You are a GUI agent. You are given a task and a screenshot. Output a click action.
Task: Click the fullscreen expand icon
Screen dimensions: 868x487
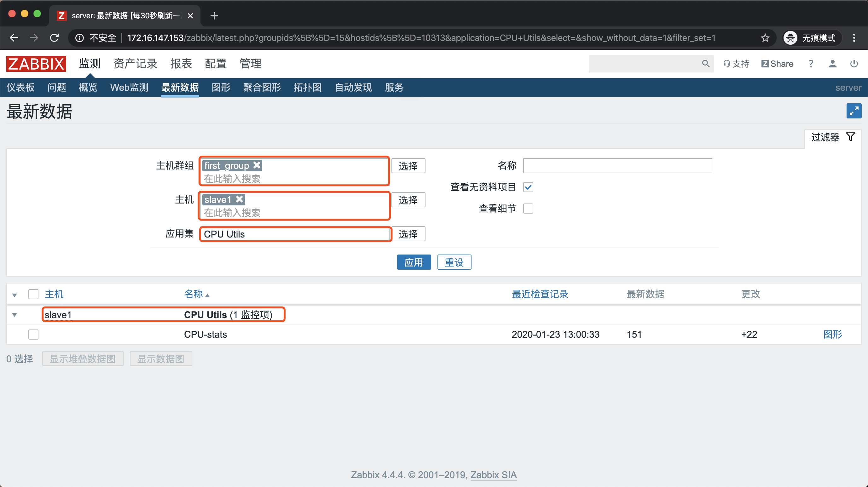[x=854, y=111]
